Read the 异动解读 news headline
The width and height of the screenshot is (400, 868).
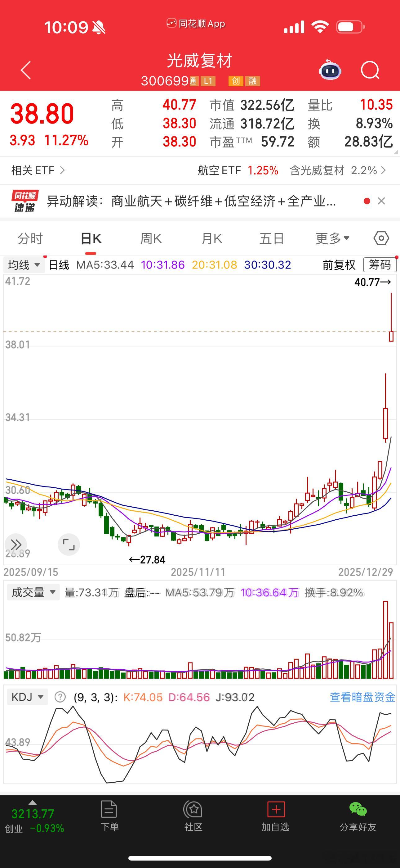(x=191, y=201)
